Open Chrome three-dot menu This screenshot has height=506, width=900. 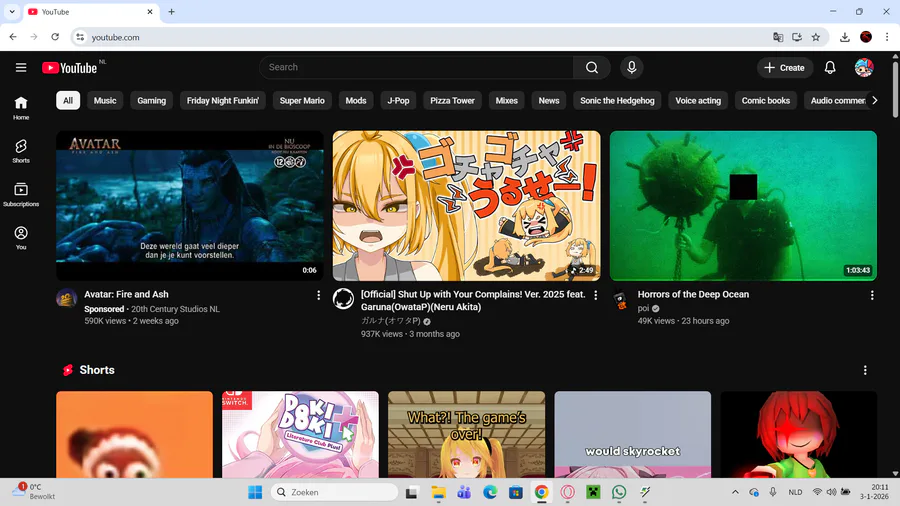pos(887,37)
